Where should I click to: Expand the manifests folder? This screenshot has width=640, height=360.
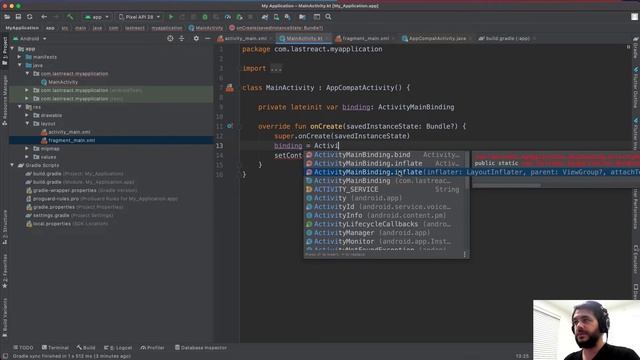19,57
